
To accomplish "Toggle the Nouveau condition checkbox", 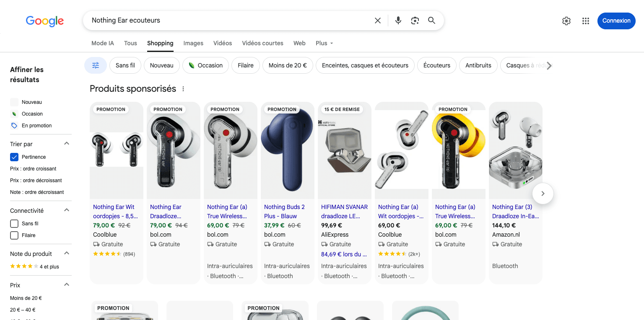I will [14, 102].
